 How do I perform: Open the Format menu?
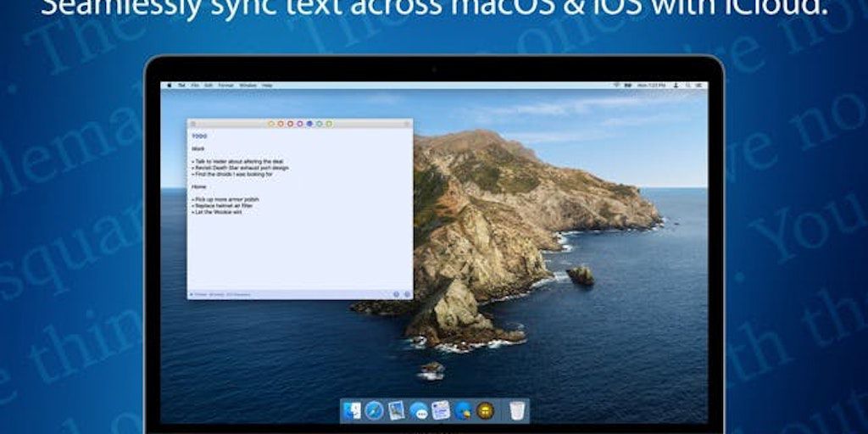coord(226,86)
